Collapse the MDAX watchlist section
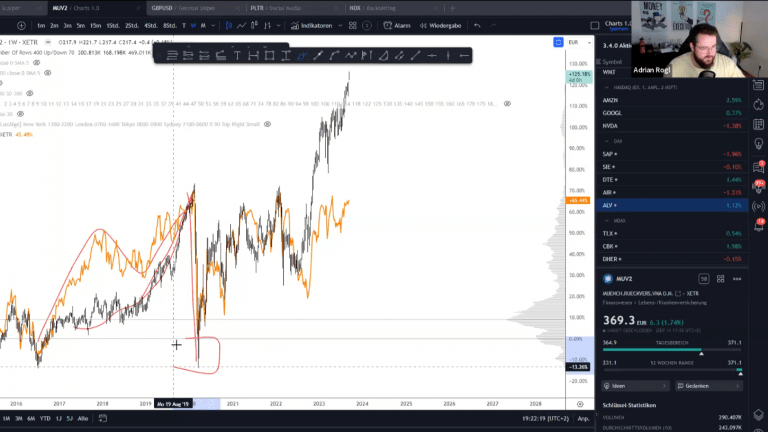Screen dimensions: 768x432 pos(606,221)
